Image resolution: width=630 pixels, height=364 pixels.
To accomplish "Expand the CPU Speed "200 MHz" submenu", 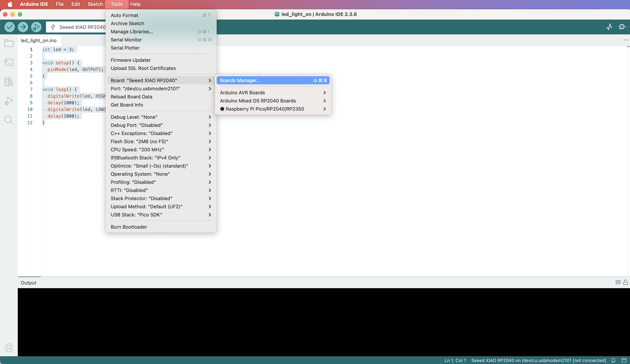I will [137, 150].
